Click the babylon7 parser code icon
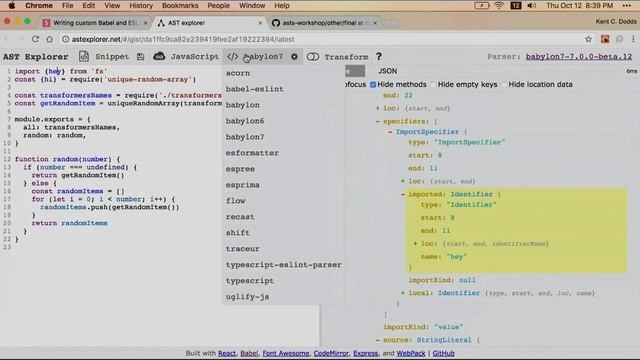The width and height of the screenshot is (640, 360). (233, 57)
